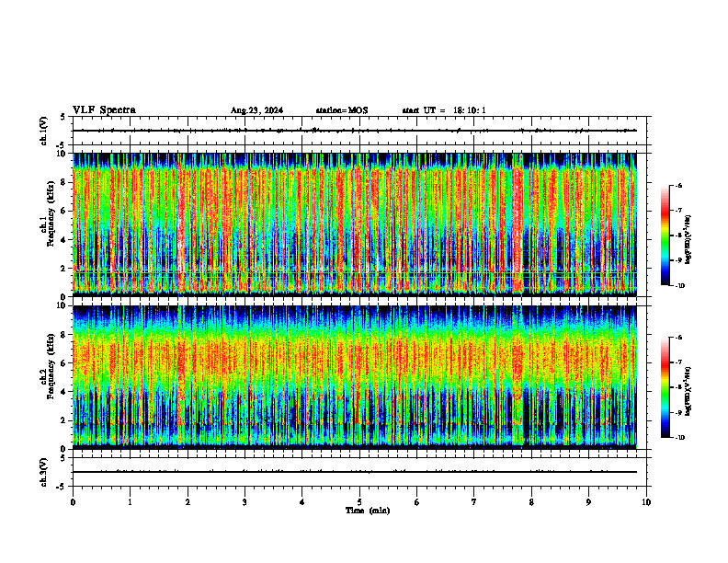Click the "8" tick on the time axis

click(x=531, y=502)
